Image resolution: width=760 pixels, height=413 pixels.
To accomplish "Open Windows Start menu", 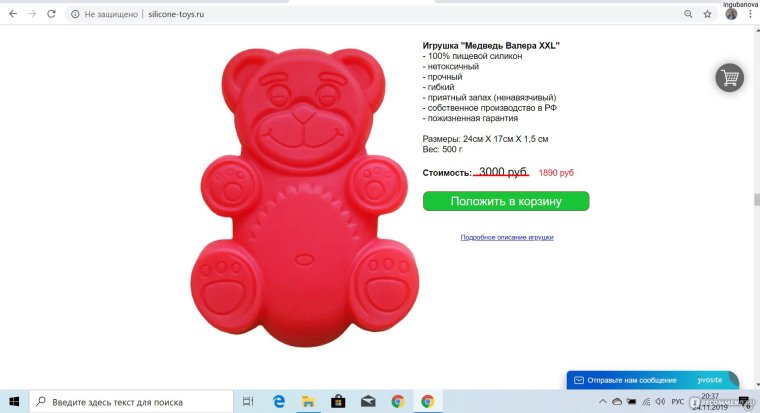I will [14, 401].
